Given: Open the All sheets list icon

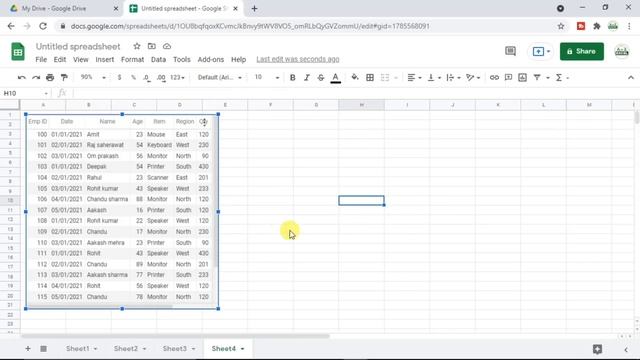Looking at the screenshot, I should 43,349.
